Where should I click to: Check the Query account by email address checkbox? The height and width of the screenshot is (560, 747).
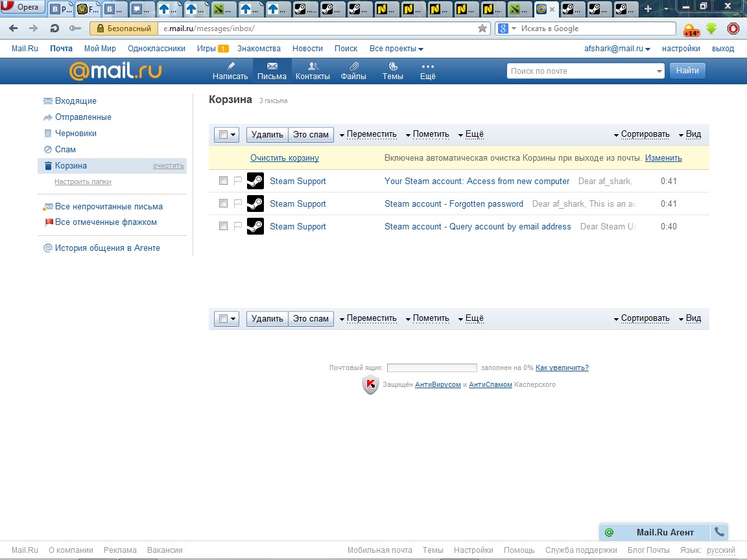tap(223, 226)
